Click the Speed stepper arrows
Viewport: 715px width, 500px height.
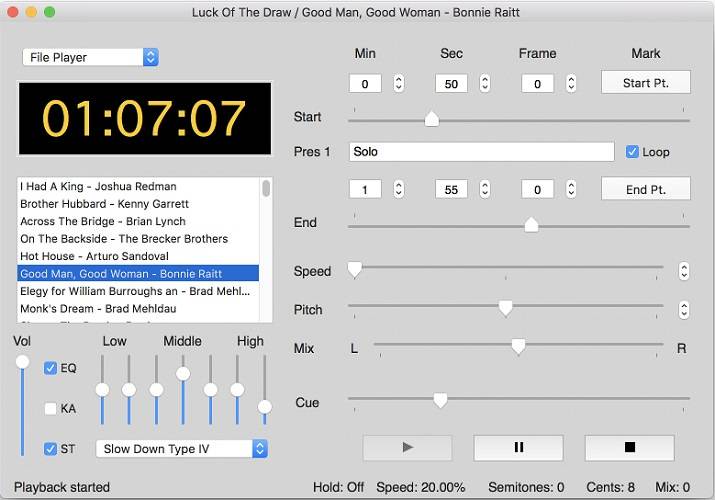684,271
